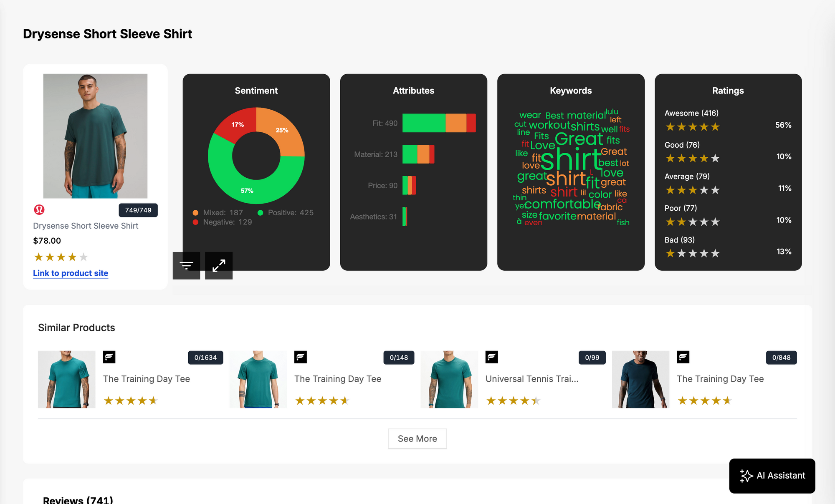Expand the Reviews section below
Screen dimensions: 835x504
tap(79, 499)
